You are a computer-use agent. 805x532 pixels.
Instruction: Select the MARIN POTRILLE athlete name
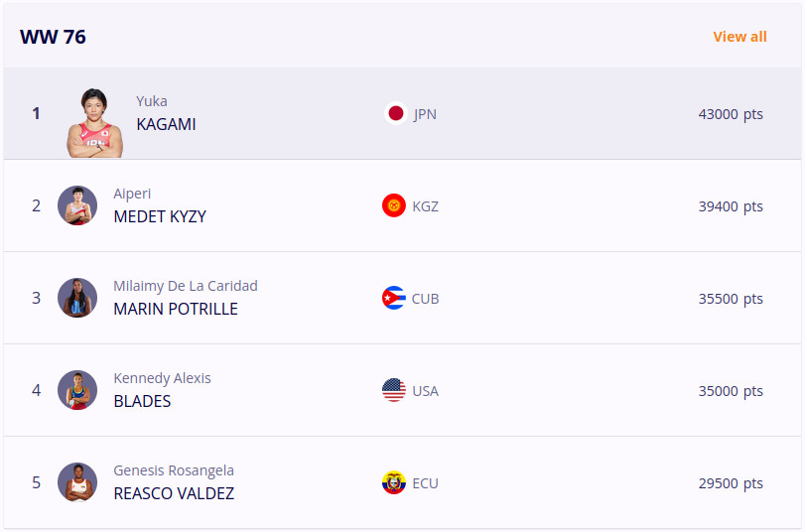pos(176,309)
